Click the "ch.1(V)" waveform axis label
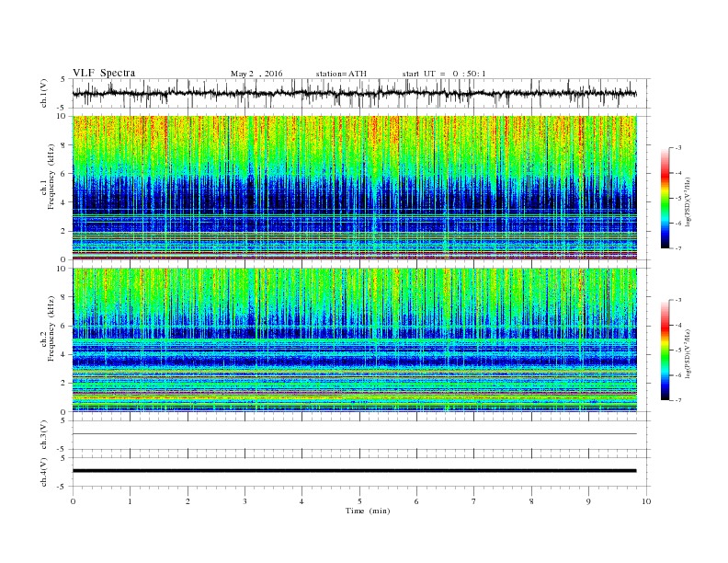The width and height of the screenshot is (728, 563). pyautogui.click(x=44, y=93)
